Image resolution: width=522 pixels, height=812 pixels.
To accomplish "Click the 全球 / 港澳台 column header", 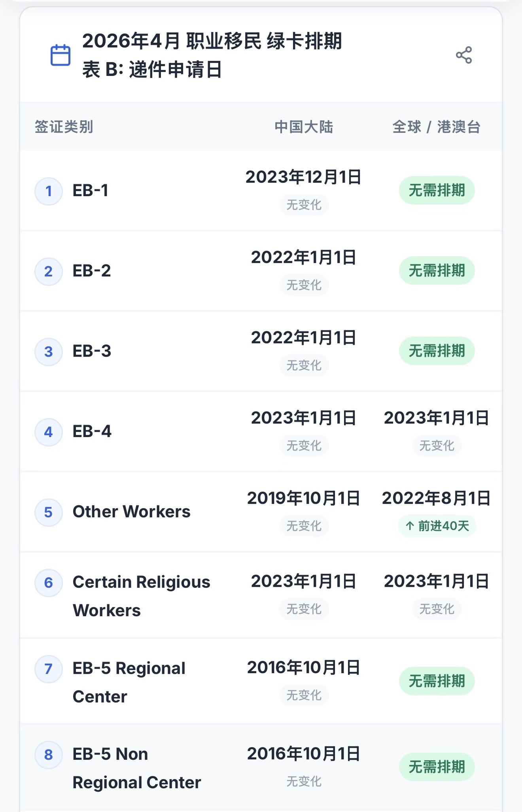I will pos(436,127).
